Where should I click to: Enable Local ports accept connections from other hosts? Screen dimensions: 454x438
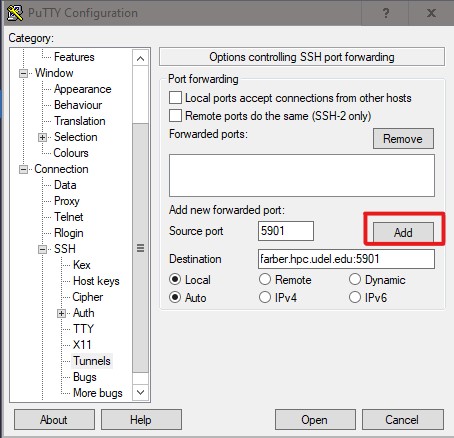click(175, 98)
